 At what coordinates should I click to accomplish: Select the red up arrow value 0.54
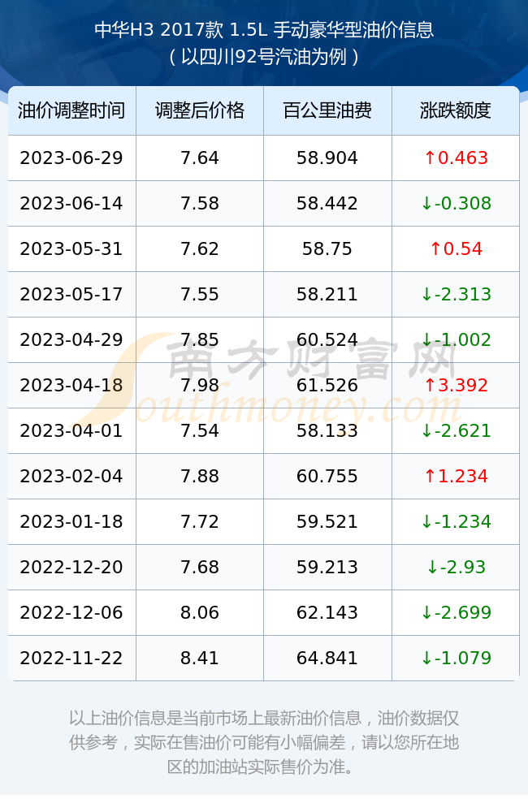click(456, 249)
